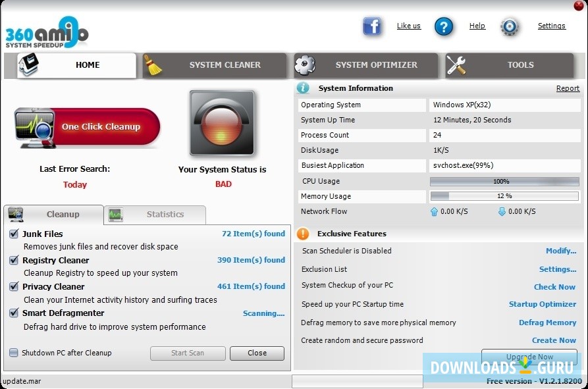Click the Last Error Search Today value
This screenshot has width=588, height=389.
coord(75,184)
